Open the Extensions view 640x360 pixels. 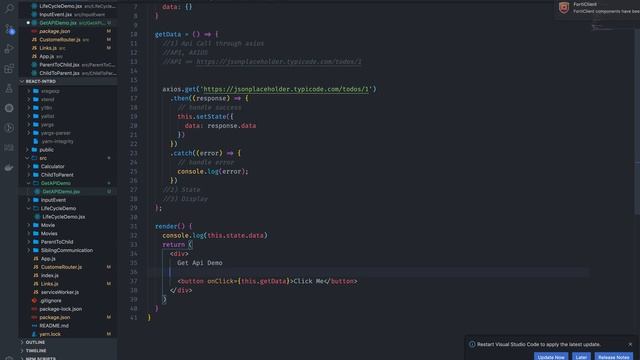pyautogui.click(x=9, y=68)
